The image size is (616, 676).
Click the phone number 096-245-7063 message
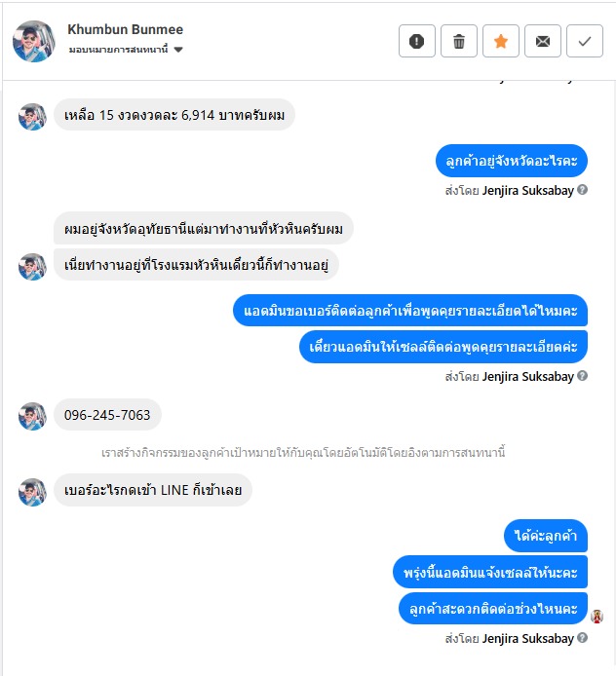(x=107, y=415)
